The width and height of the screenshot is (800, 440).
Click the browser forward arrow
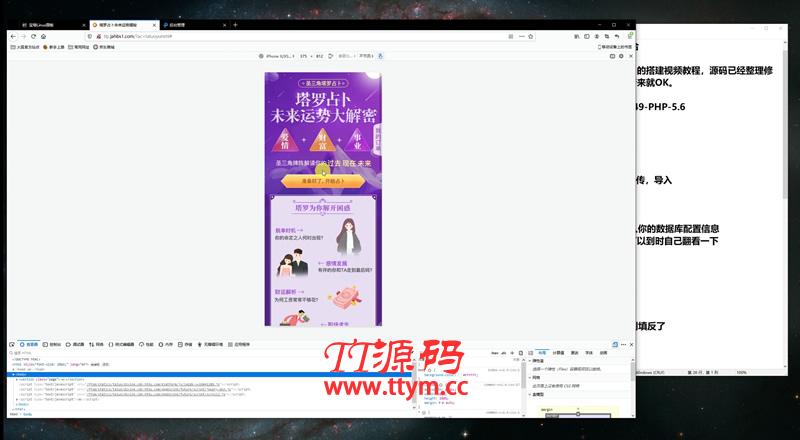[23, 37]
